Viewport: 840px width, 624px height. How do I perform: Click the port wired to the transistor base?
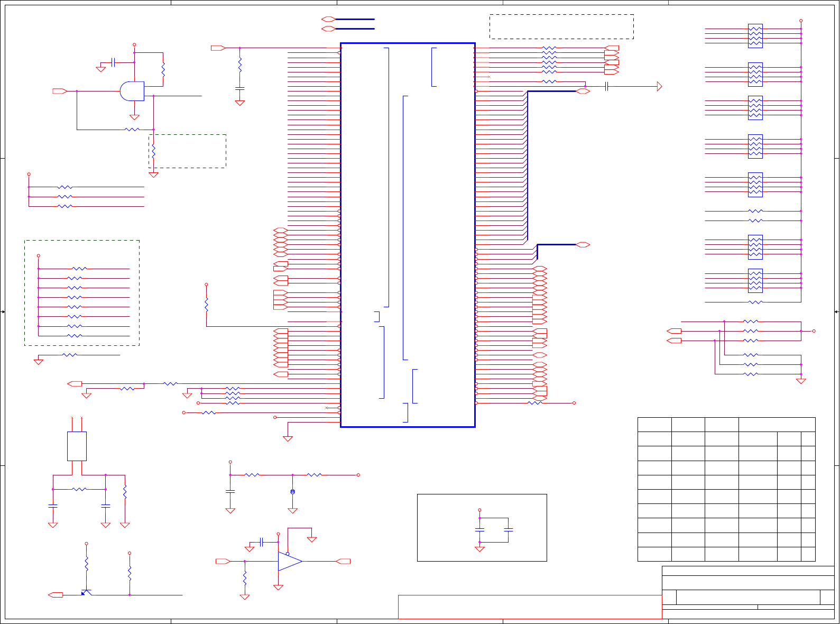point(56,595)
